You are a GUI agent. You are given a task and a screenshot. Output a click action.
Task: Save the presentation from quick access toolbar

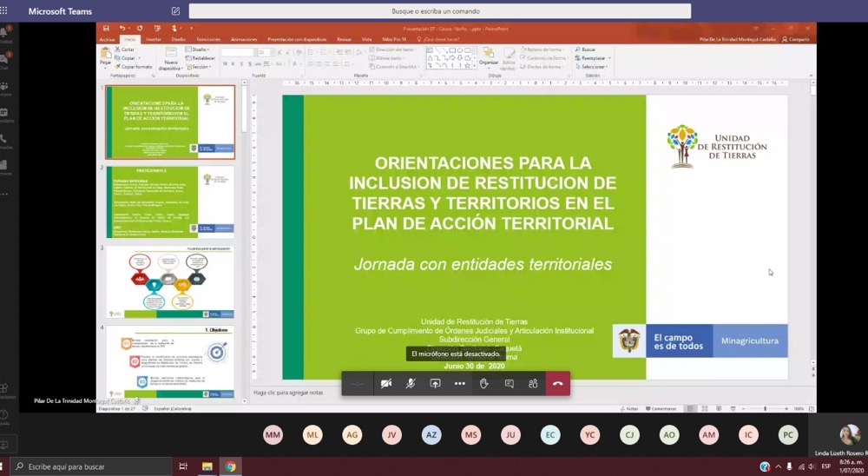[x=106, y=29]
